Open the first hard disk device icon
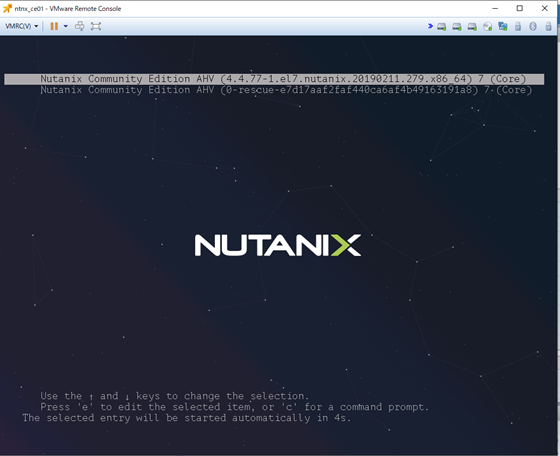 click(442, 26)
